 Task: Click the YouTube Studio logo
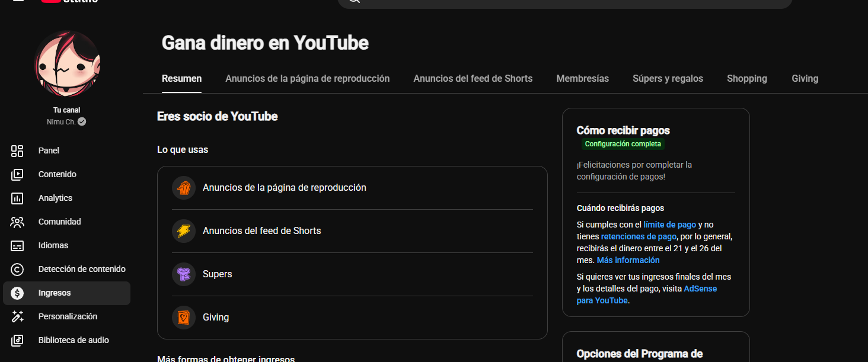coord(69,1)
